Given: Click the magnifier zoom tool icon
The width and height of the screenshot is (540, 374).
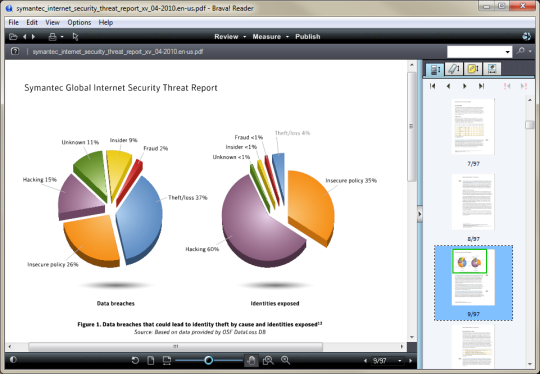Looking at the screenshot, I should pos(285,360).
